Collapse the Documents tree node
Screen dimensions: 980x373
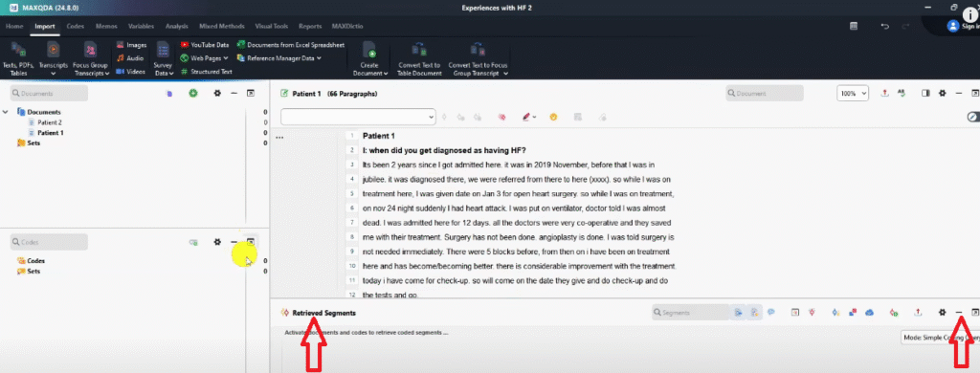(x=6, y=112)
